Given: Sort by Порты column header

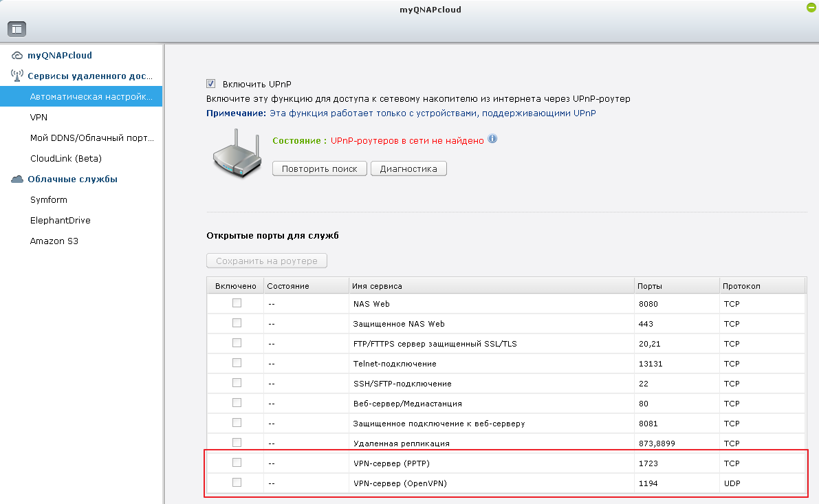Looking at the screenshot, I should click(x=677, y=286).
